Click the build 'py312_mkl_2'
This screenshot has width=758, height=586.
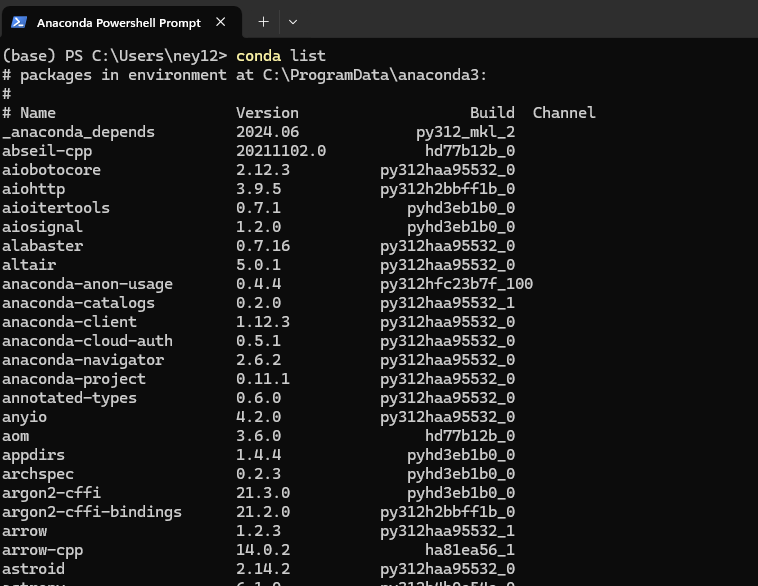(x=465, y=132)
